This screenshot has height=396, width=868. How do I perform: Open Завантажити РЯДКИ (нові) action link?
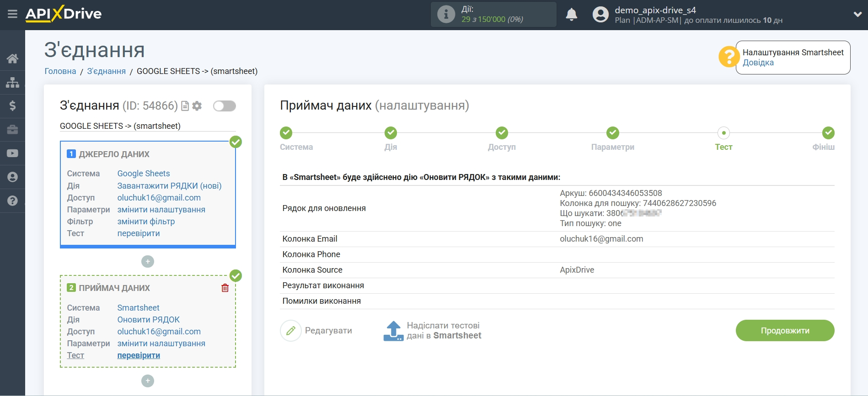click(x=169, y=186)
